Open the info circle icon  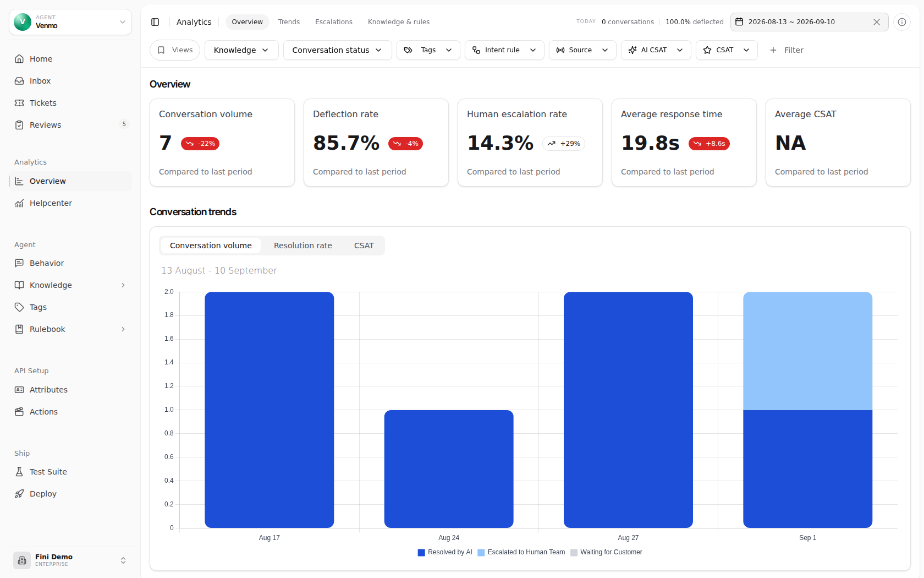(x=902, y=22)
